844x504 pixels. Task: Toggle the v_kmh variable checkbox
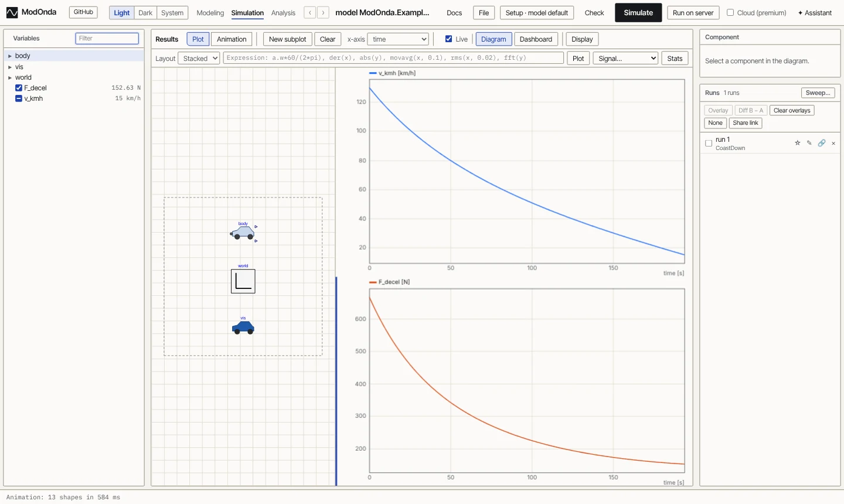click(19, 98)
